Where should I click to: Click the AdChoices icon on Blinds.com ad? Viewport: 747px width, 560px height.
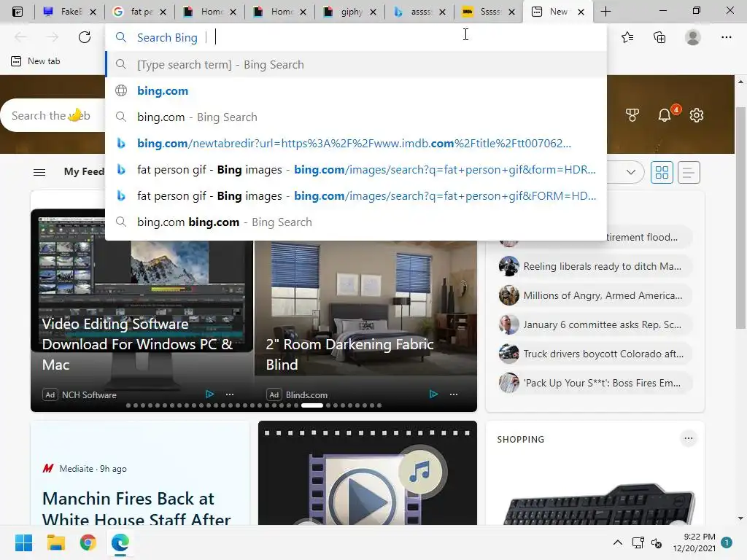433,394
